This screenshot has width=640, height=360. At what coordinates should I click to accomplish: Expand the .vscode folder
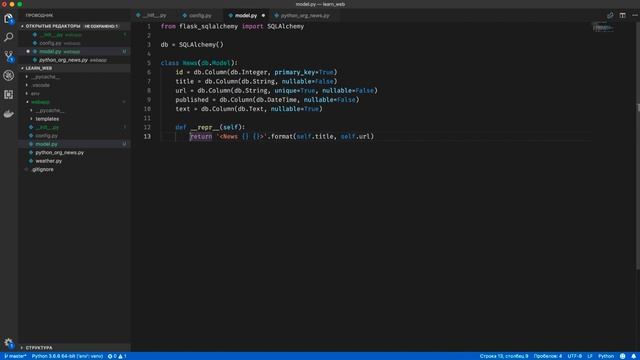[41, 85]
